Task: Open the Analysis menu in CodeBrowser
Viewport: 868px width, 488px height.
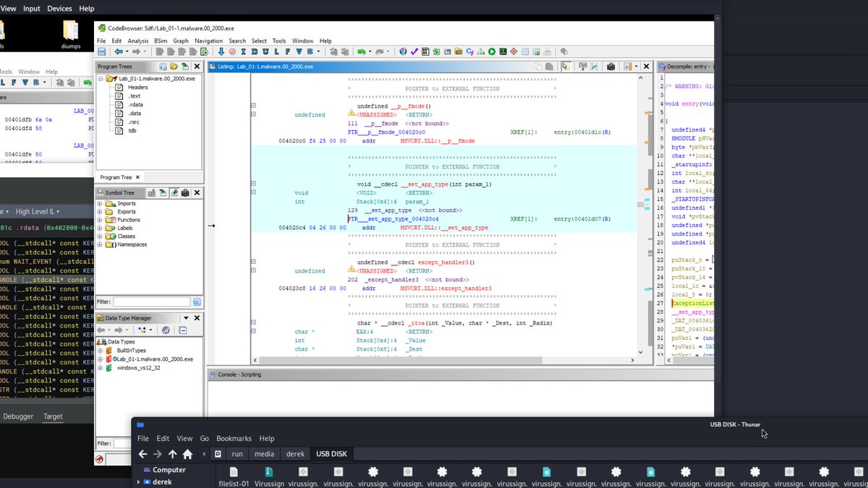Action: coord(137,41)
